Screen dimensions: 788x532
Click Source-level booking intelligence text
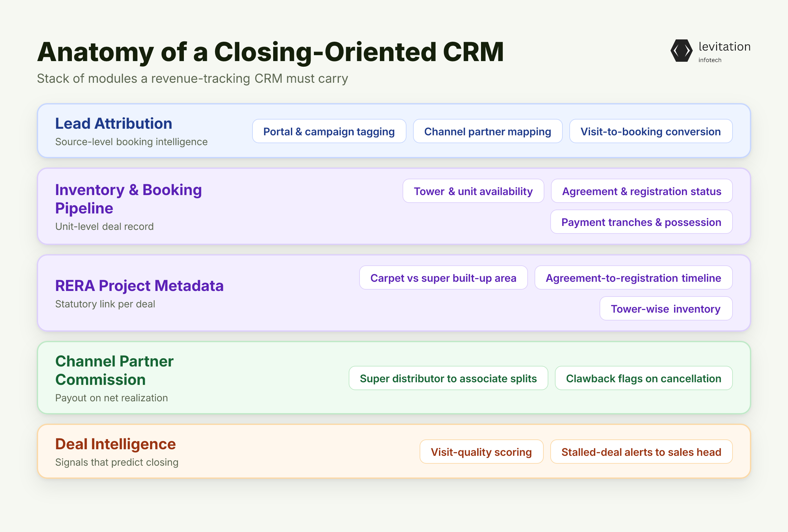point(131,142)
